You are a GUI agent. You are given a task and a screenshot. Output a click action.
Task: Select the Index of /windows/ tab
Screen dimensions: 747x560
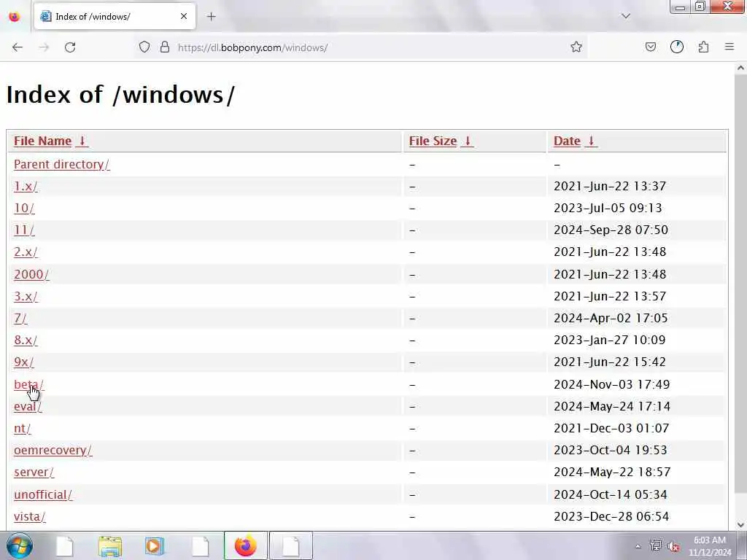(115, 17)
